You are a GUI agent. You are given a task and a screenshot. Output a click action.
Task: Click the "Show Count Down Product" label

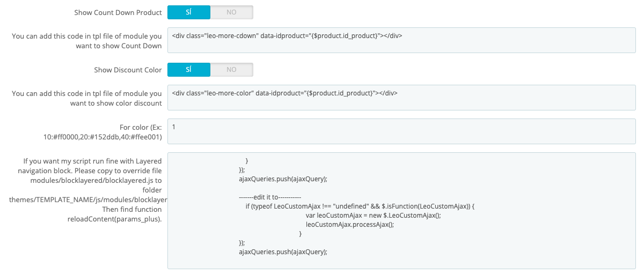(x=118, y=12)
